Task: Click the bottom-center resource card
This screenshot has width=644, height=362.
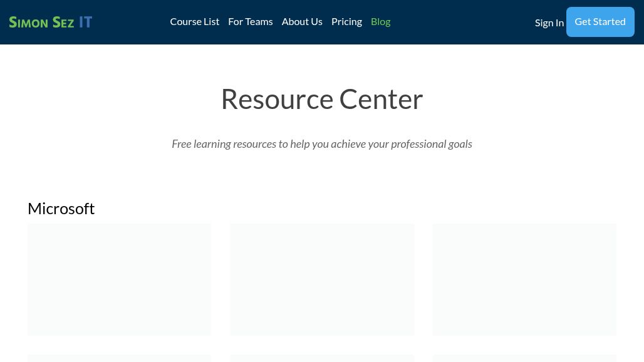Action: (322, 359)
